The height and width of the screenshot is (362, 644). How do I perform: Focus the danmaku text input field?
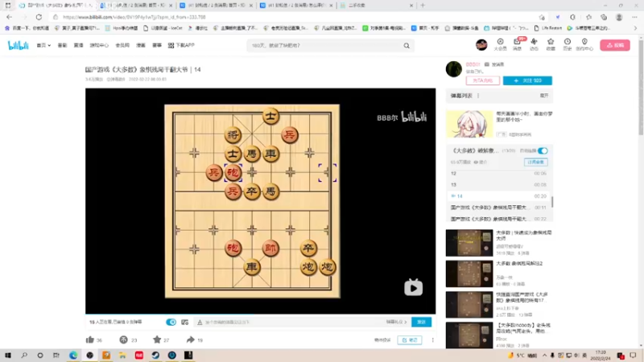point(290,323)
